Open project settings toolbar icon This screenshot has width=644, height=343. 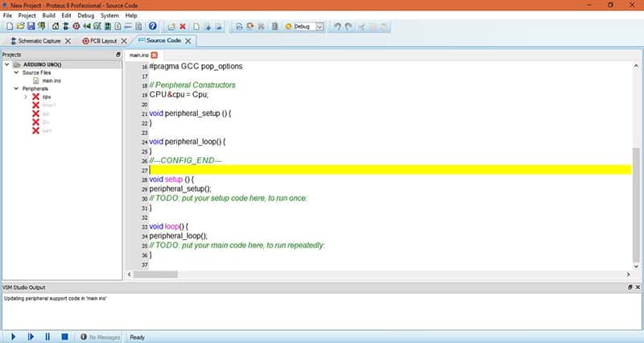[x=275, y=27]
